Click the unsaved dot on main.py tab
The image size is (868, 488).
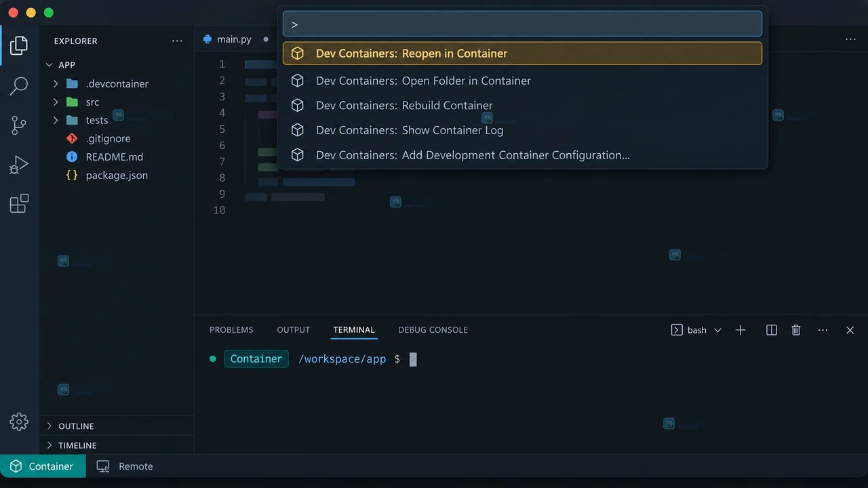266,39
